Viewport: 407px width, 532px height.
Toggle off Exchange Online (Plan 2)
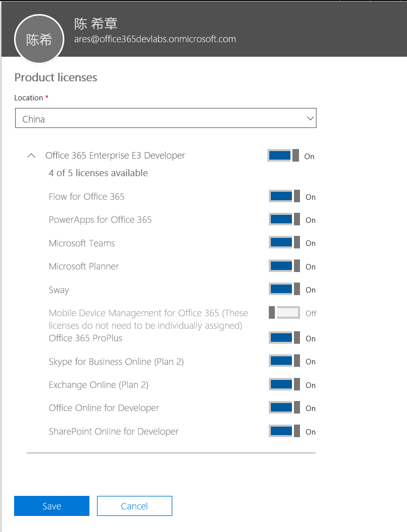(281, 384)
